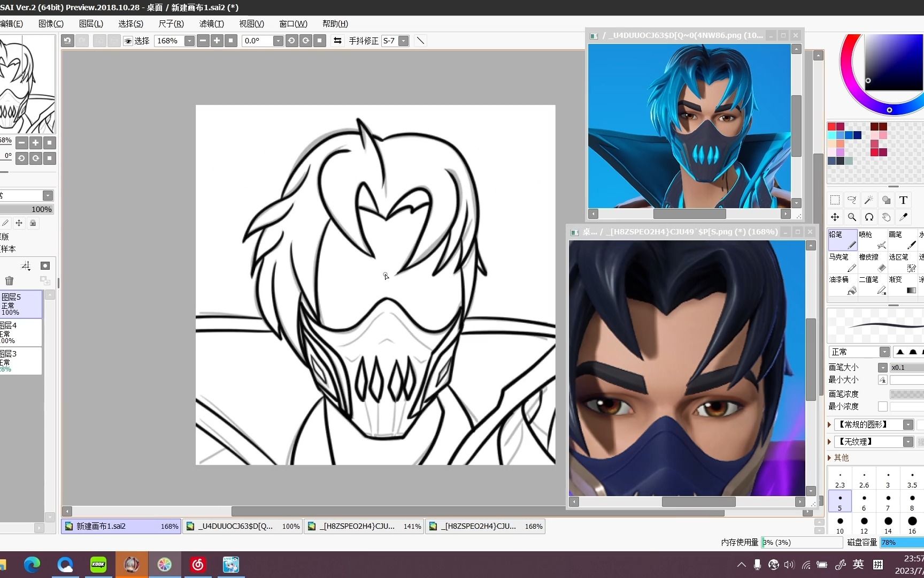Open the 【常规的圆形】 shape dropdown

pyautogui.click(x=908, y=425)
